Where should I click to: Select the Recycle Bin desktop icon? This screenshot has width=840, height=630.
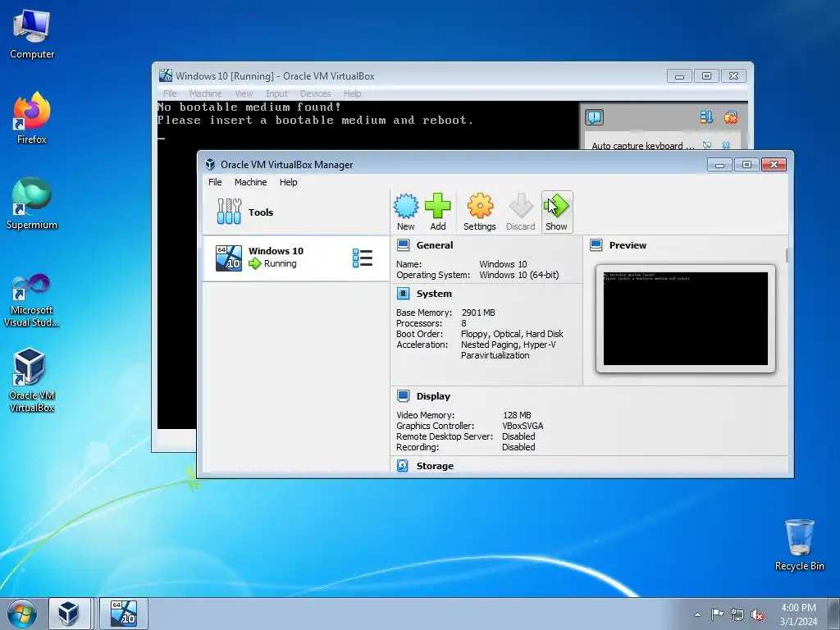tap(799, 545)
